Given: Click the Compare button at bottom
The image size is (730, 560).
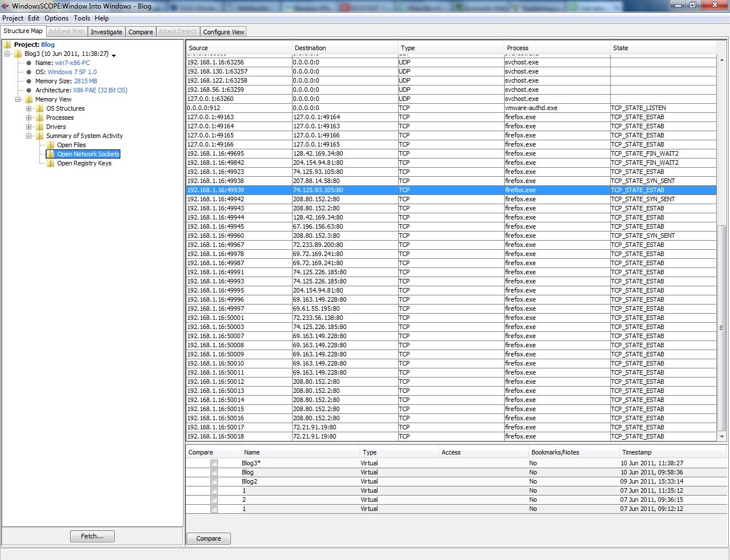Looking at the screenshot, I should coord(209,538).
